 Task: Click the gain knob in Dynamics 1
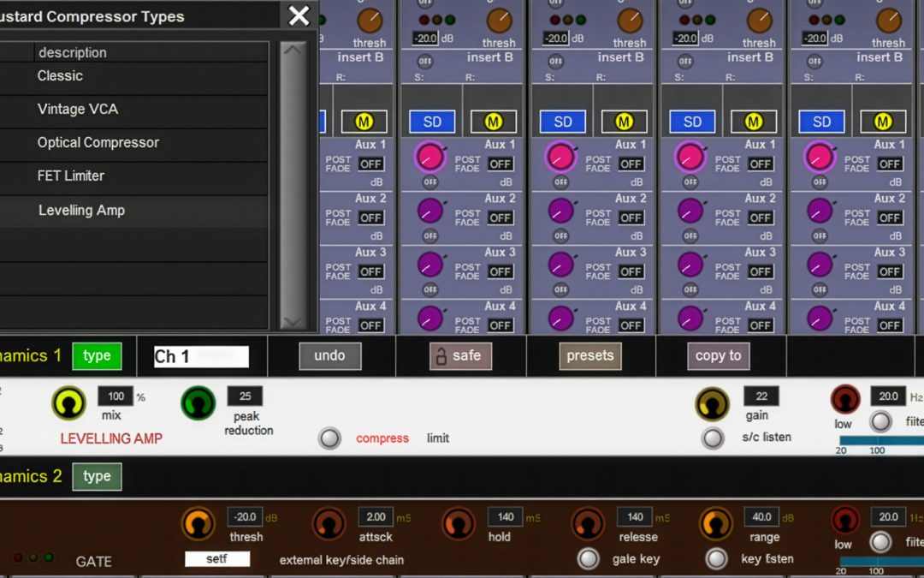click(x=713, y=403)
